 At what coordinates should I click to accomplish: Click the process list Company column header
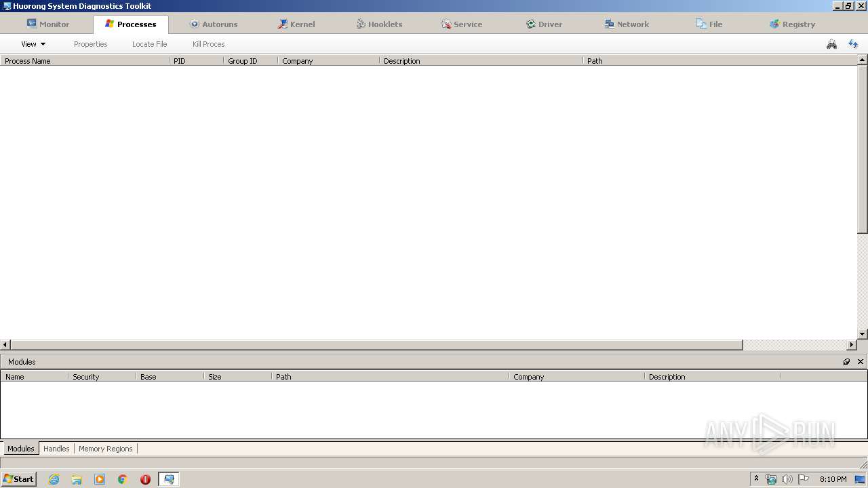click(328, 61)
